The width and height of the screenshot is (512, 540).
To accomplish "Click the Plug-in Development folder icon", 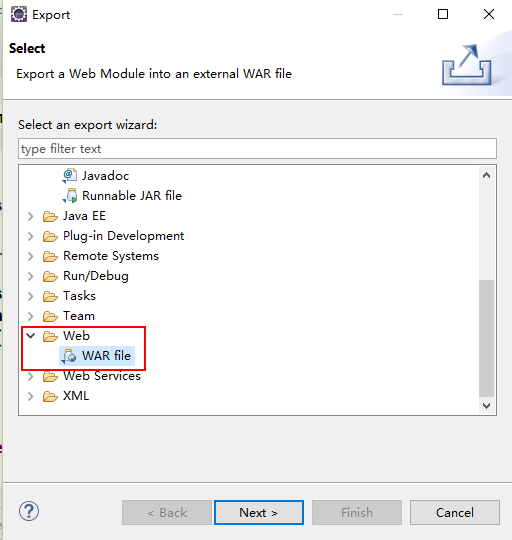I will tap(50, 236).
